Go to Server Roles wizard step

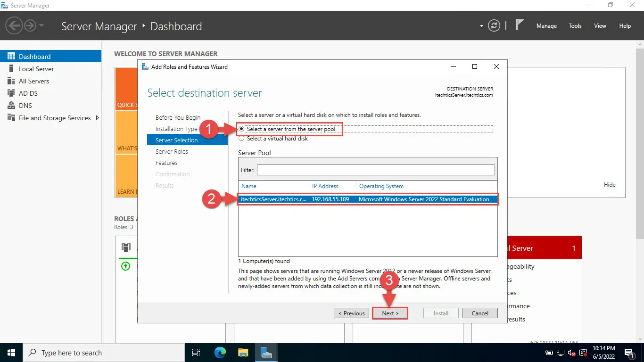click(x=172, y=151)
